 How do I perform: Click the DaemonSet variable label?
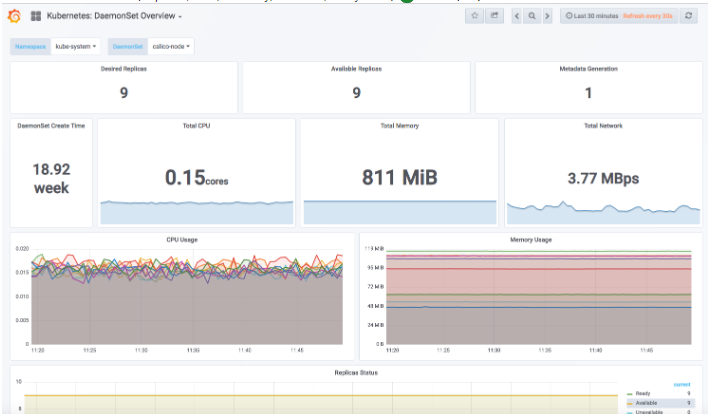click(128, 46)
